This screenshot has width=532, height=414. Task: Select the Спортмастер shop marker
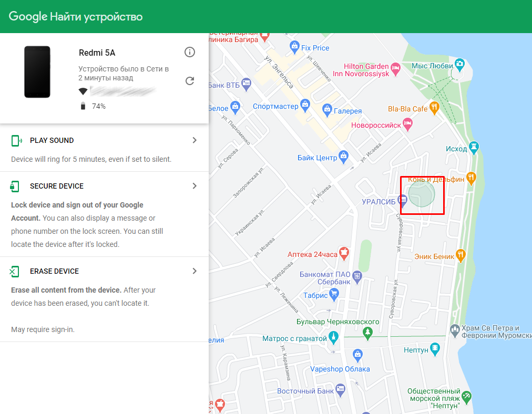[x=305, y=106]
